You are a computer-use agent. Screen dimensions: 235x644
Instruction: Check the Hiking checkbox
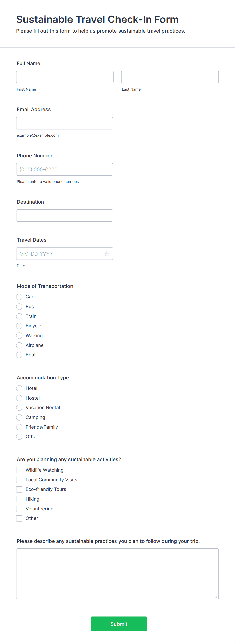[19, 499]
